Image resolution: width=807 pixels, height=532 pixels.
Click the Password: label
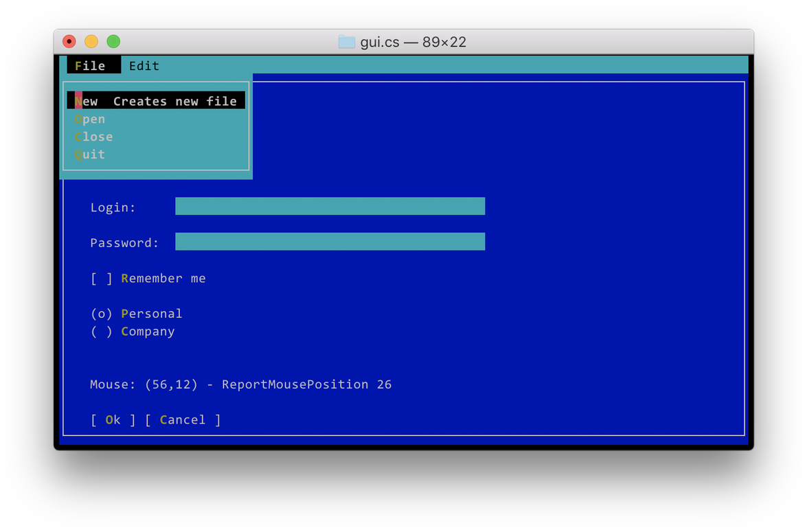pyautogui.click(x=124, y=243)
